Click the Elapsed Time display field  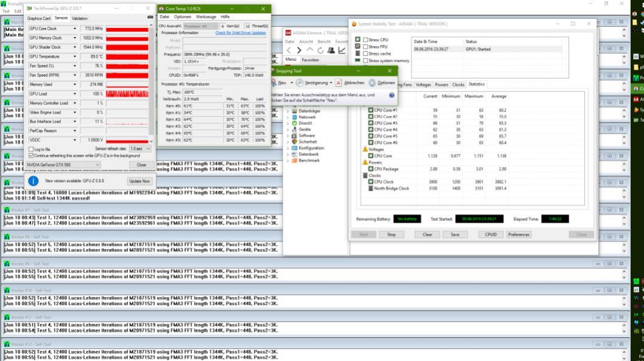tap(555, 219)
